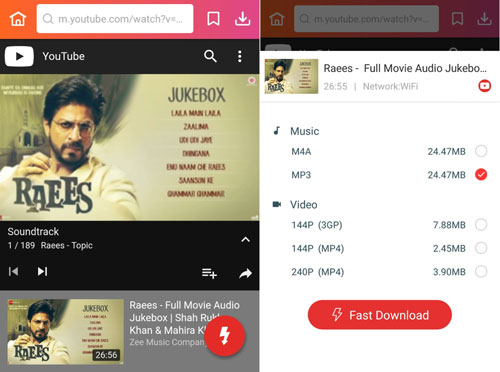
Task: Select the 144P (3GP) 7.88MB option
Action: pos(481,224)
